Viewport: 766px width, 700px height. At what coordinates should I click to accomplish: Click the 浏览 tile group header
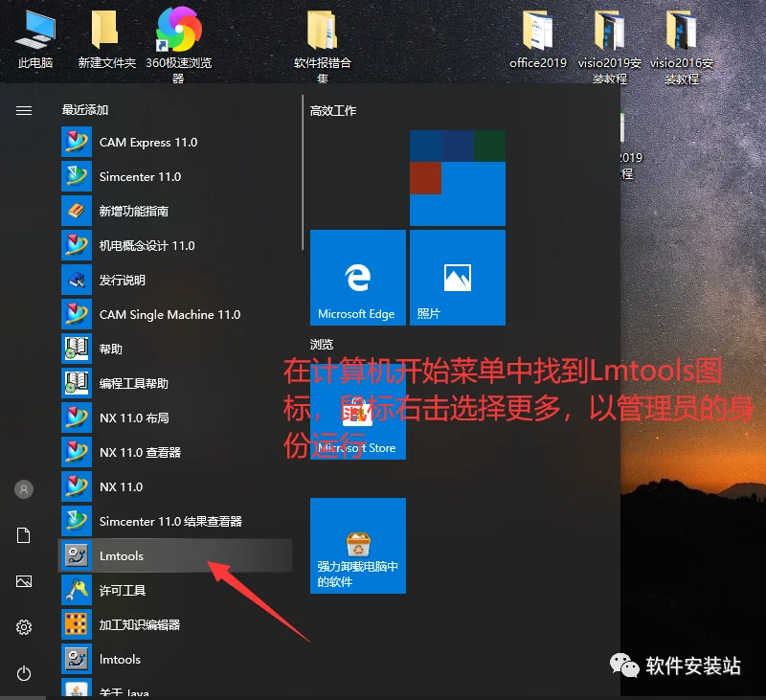pyautogui.click(x=322, y=345)
